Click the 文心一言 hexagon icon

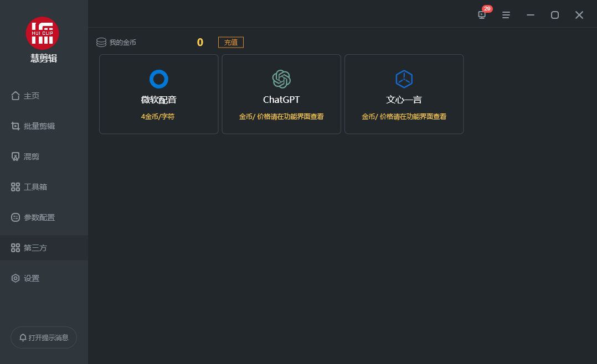404,79
